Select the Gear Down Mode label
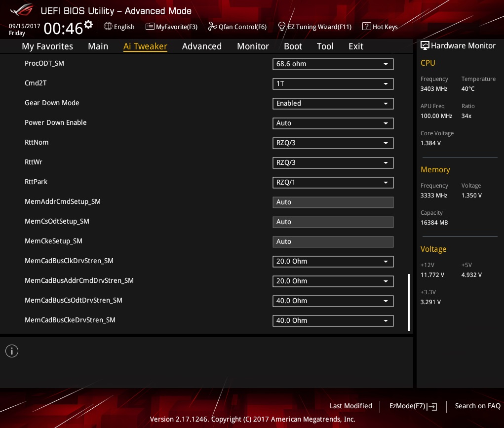The height and width of the screenshot is (428, 504). click(x=52, y=103)
